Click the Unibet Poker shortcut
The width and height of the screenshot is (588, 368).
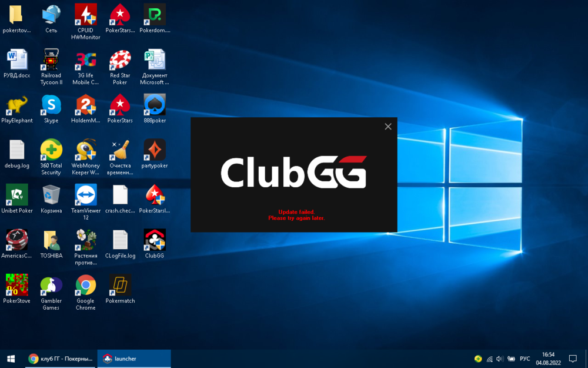[17, 195]
